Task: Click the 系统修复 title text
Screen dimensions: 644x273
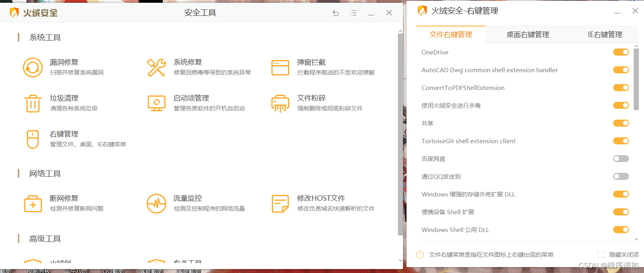Action: (188, 62)
